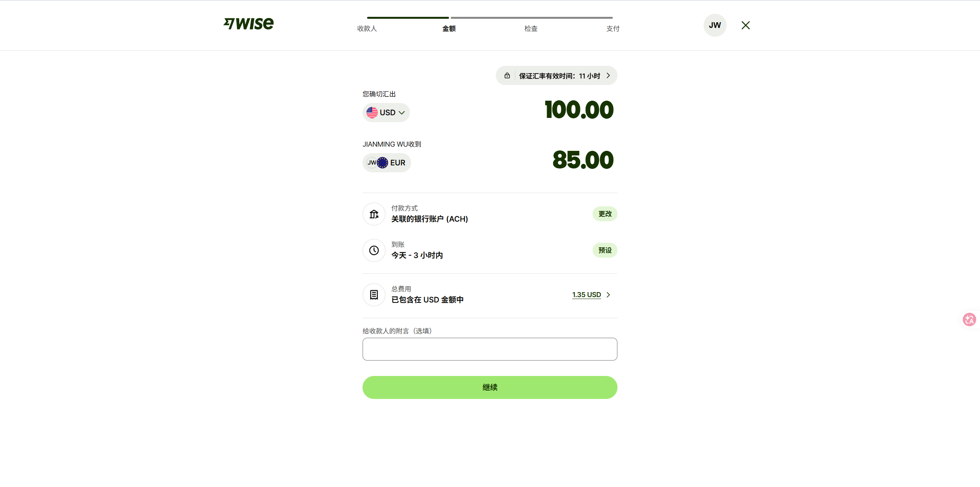This screenshot has width=980, height=487.
Task: Click the 预设 arrival button
Action: pos(605,250)
